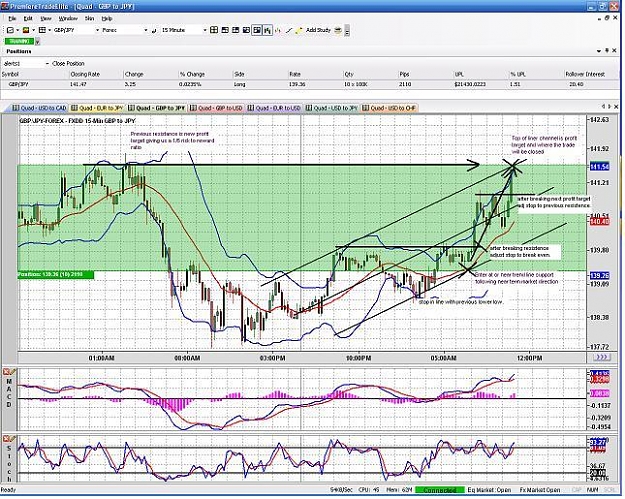Pin the Positions panel

coord(607,51)
